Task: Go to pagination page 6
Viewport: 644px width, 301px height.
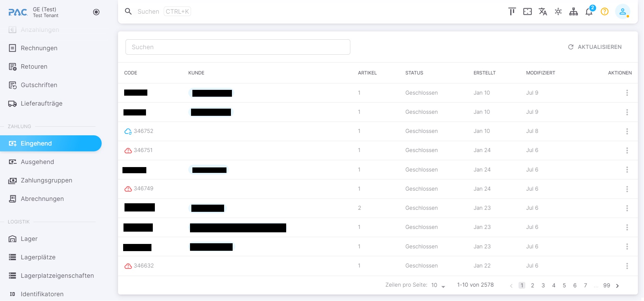Action: coord(575,285)
